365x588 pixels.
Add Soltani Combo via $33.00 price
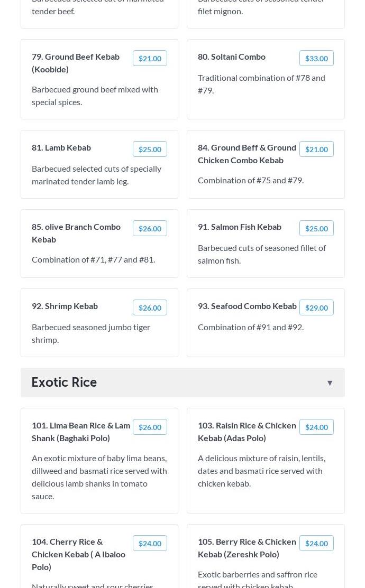tap(316, 59)
